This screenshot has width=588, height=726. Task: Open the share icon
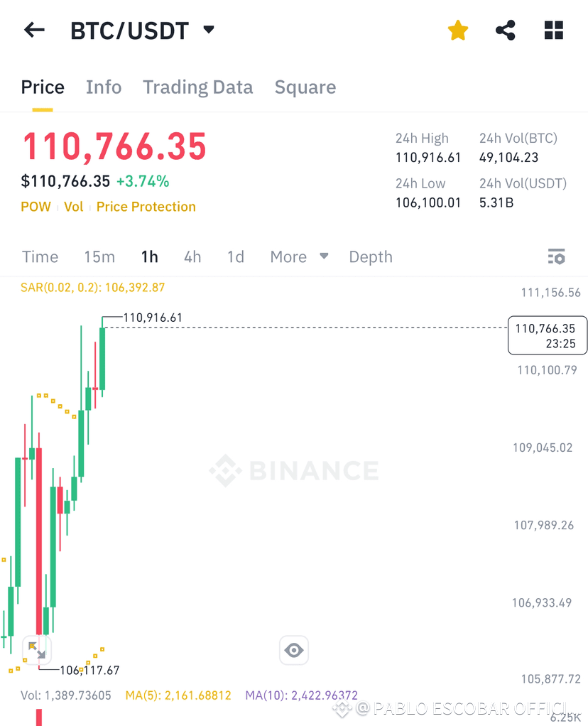505,31
